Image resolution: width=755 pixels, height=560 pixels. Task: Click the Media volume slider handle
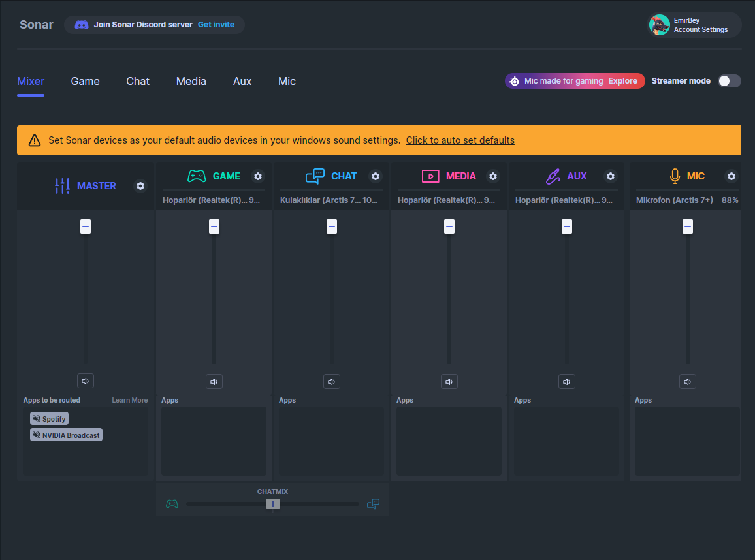coord(449,226)
